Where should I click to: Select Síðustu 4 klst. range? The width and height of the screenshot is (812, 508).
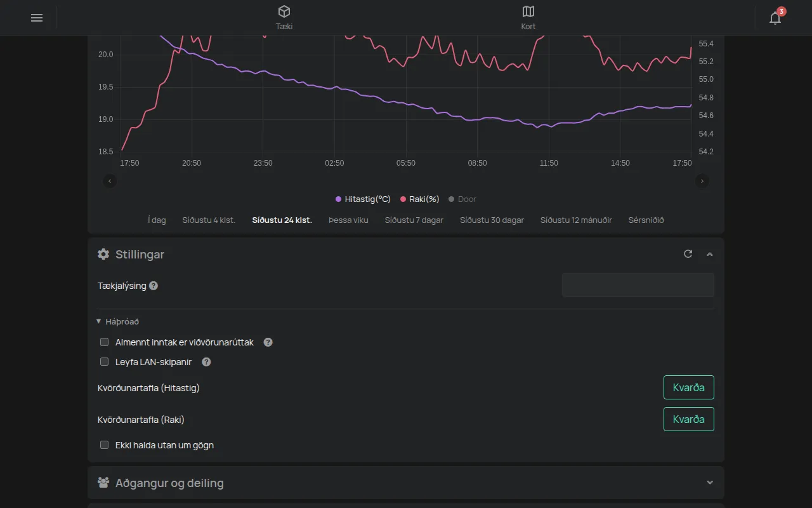pyautogui.click(x=209, y=220)
